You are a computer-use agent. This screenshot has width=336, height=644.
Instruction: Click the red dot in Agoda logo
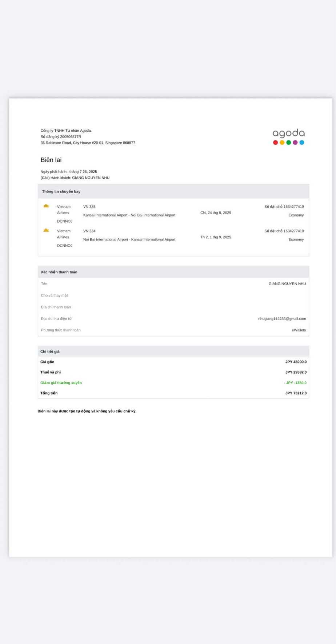275,143
